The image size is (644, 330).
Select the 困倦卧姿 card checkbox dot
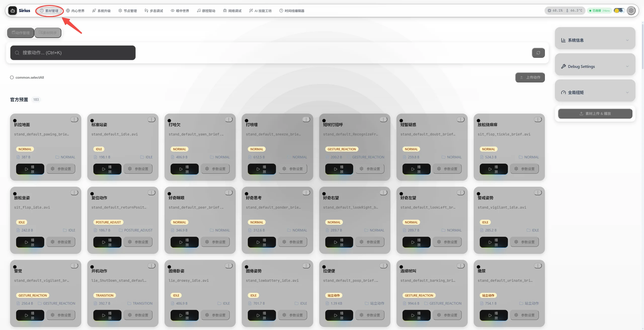[169, 267]
